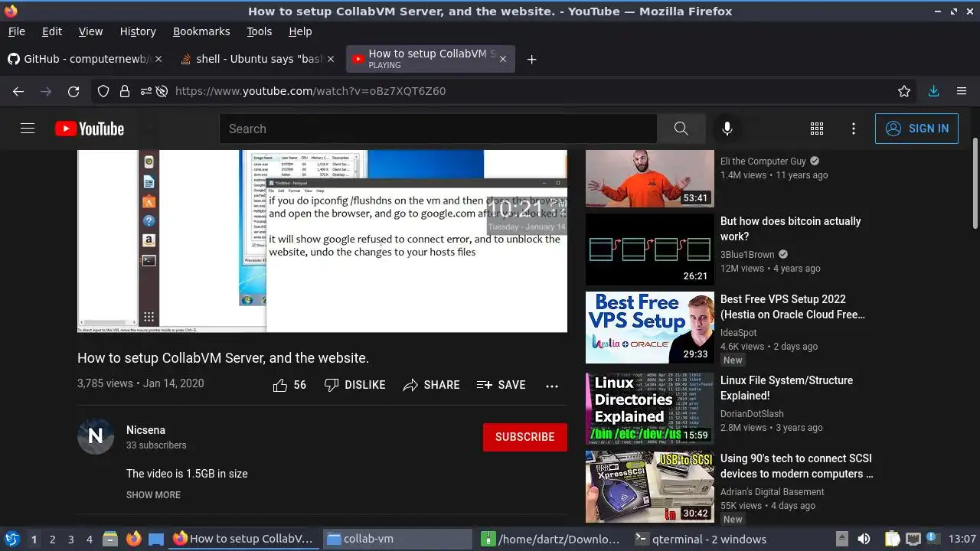Viewport: 980px width, 551px height.
Task: Click Nicsena channel avatar
Action: tap(96, 436)
